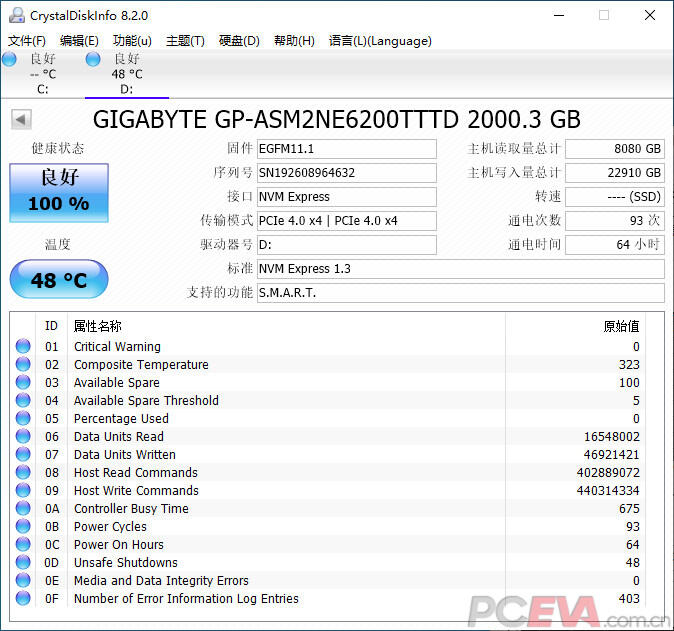The width and height of the screenshot is (674, 631).
Task: Click the drive letter field D:
Action: click(346, 245)
